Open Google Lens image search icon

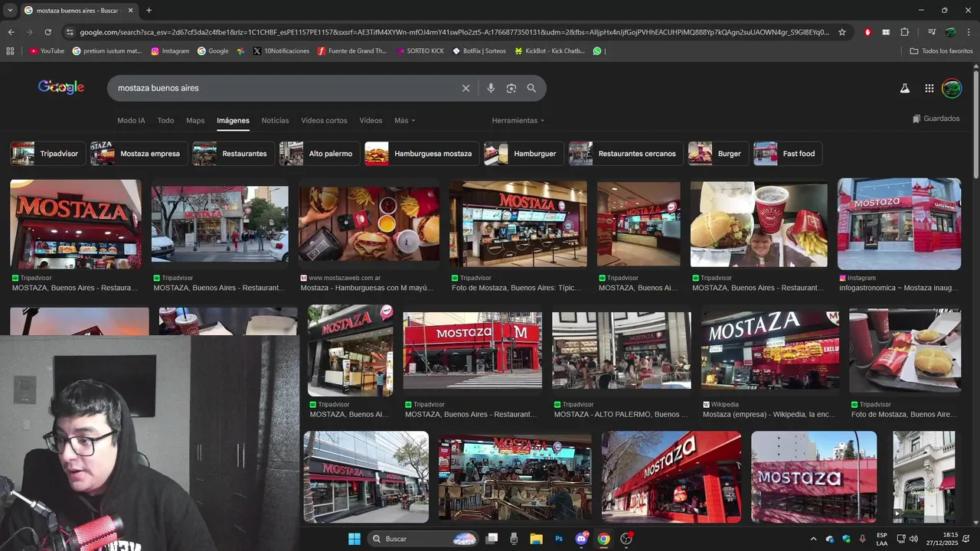pyautogui.click(x=511, y=88)
